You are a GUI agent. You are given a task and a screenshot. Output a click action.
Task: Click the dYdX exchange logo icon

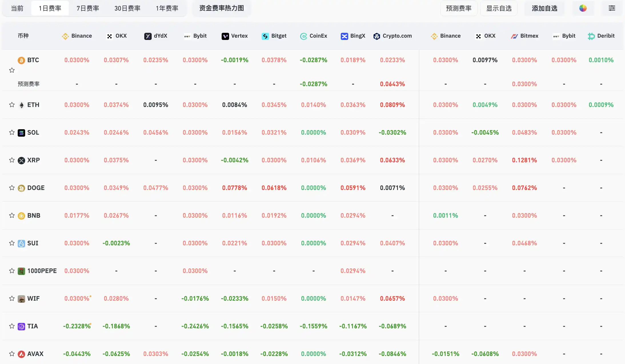point(148,36)
